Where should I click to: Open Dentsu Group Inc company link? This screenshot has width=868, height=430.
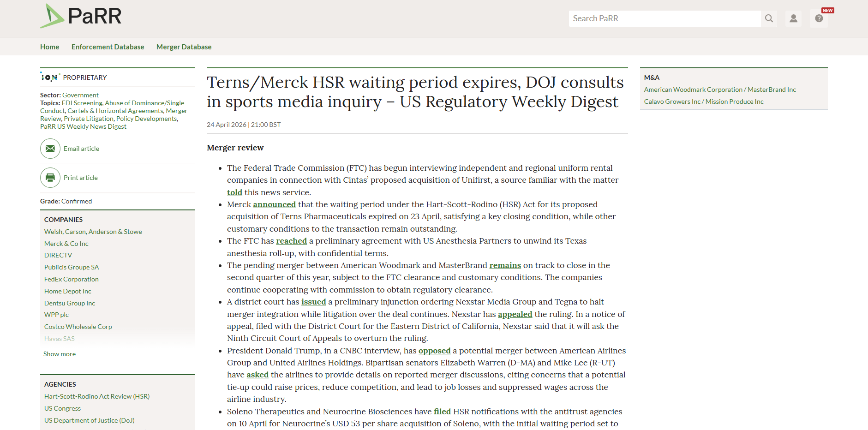point(70,303)
